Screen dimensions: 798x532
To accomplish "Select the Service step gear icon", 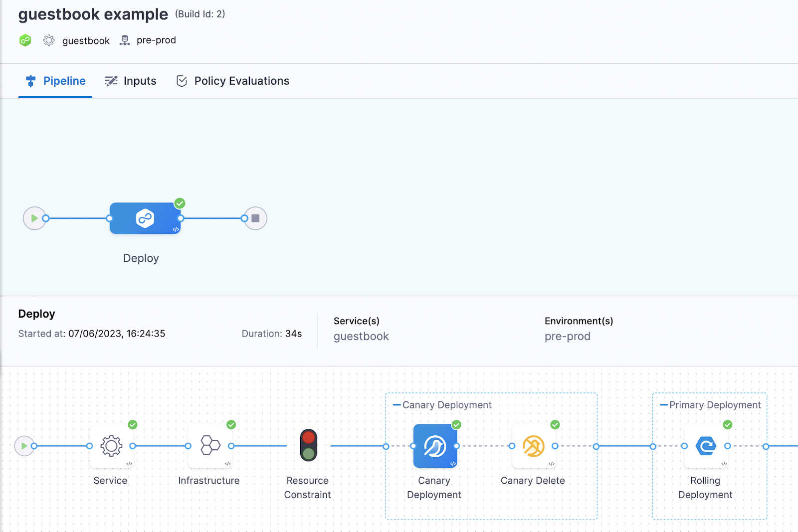I will pyautogui.click(x=111, y=446).
